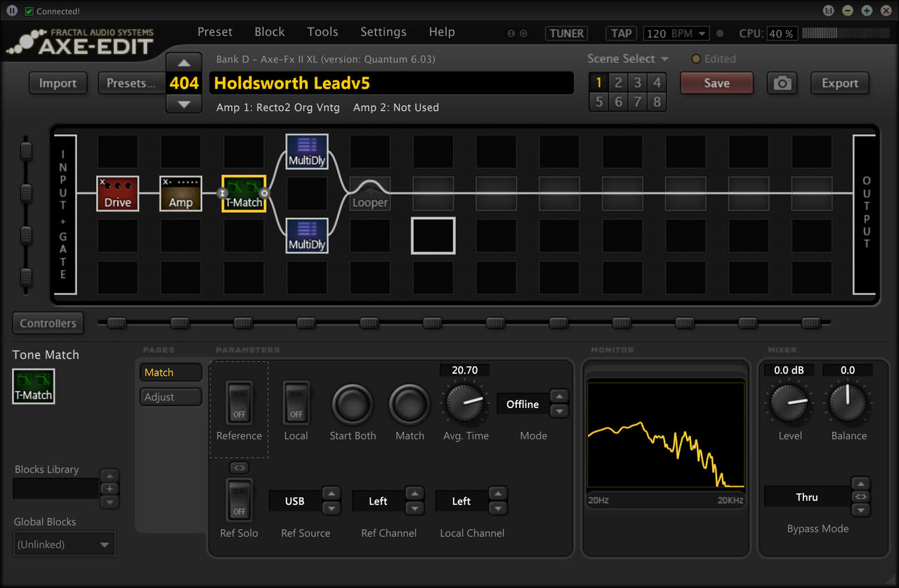
Task: Select the Drive block on the grid
Action: (117, 193)
